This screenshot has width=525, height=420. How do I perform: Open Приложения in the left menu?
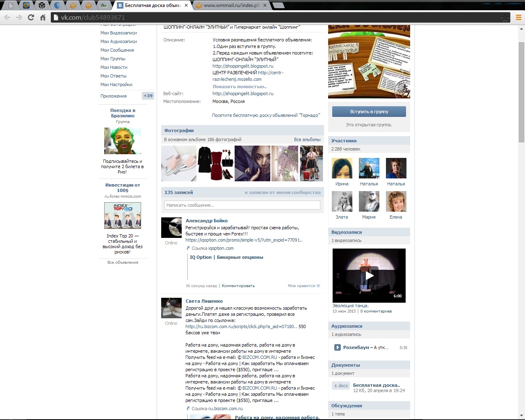[x=114, y=96]
